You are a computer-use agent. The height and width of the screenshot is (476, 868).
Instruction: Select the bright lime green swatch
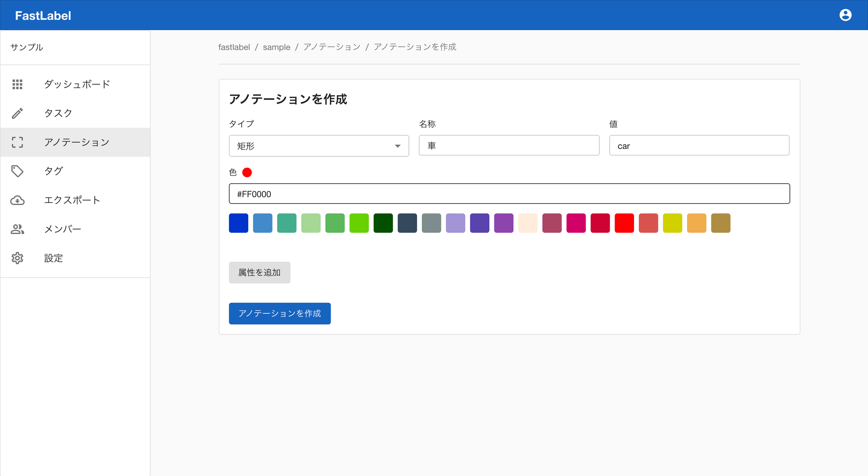[359, 223]
